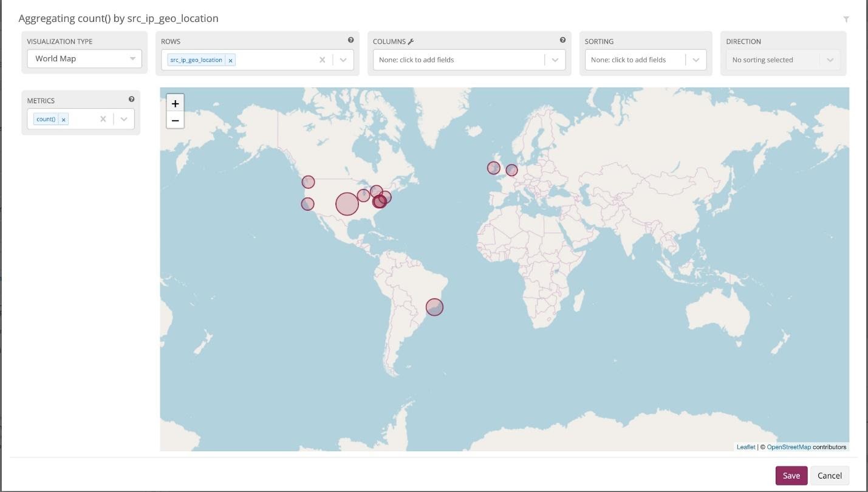This screenshot has height=492, width=868.
Task: Open the OpenStreetMap contributors link
Action: click(788, 446)
